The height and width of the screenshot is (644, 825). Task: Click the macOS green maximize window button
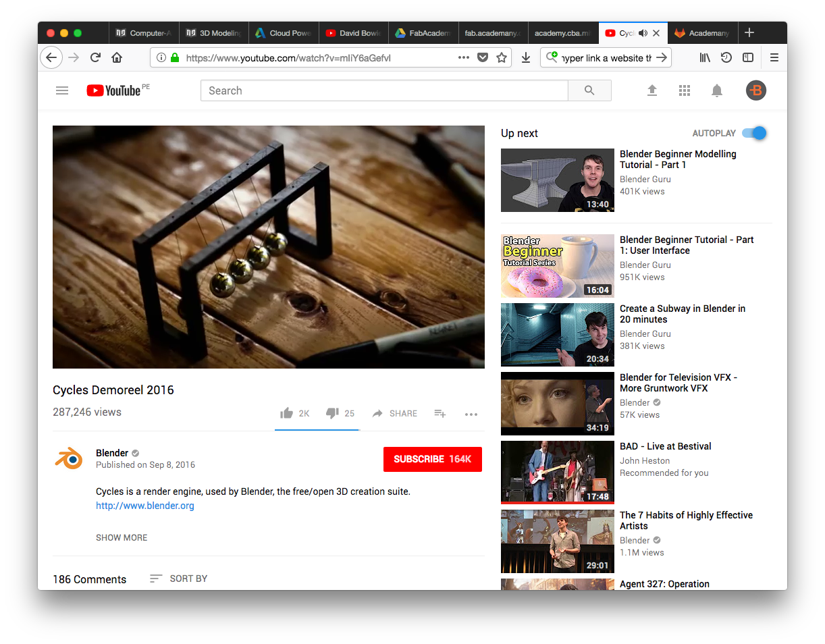[x=78, y=33]
